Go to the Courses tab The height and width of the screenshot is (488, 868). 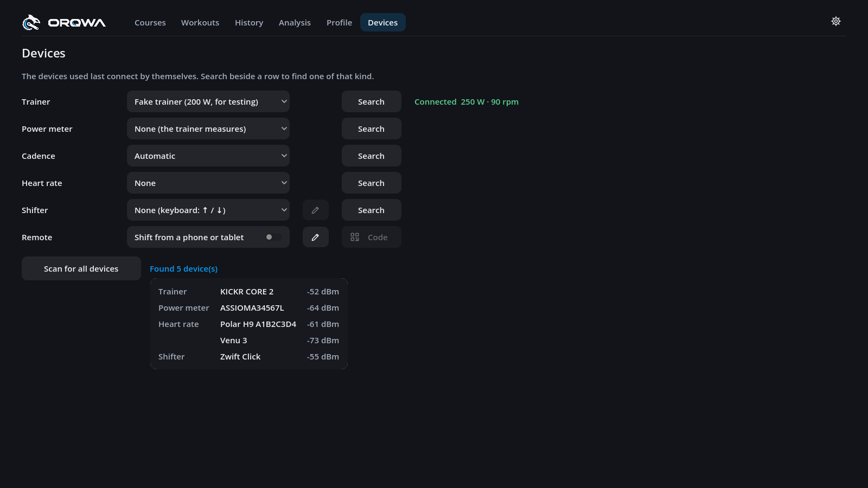[x=150, y=22]
